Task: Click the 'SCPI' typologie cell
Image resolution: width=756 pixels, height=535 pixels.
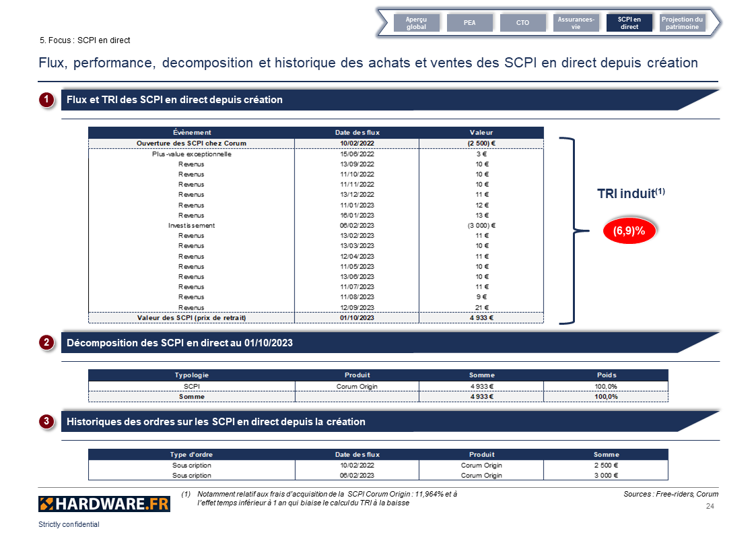Action: pyautogui.click(x=191, y=386)
